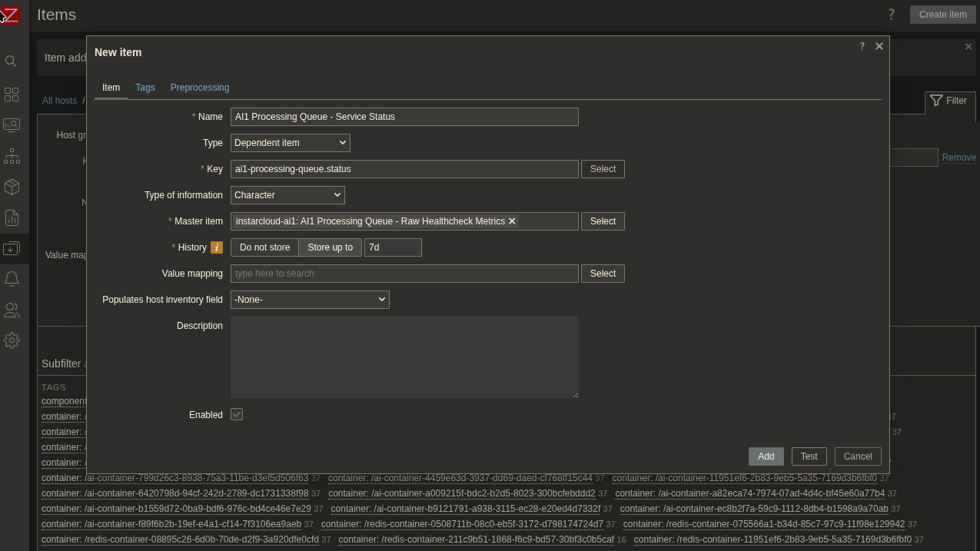Click Select button next to Value mapping

[603, 274]
